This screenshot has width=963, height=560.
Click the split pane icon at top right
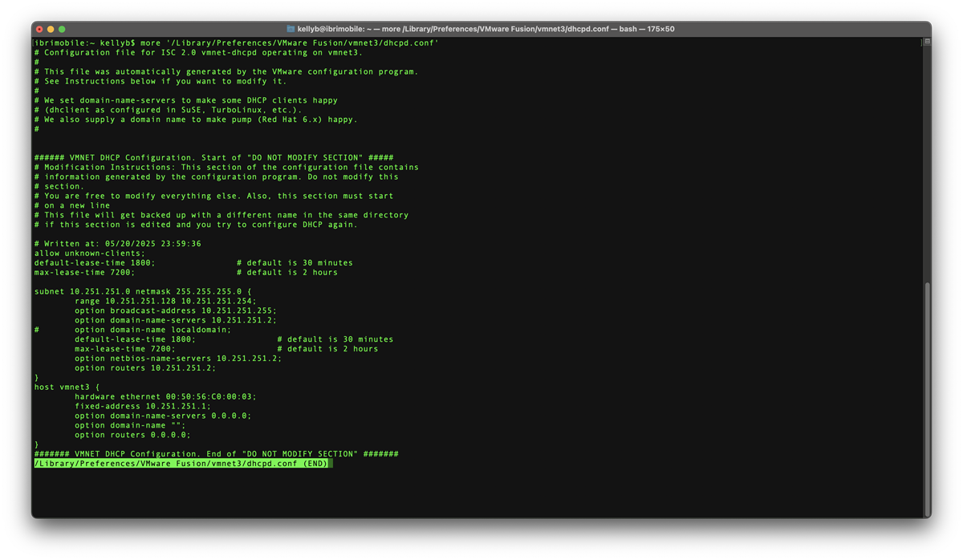coord(927,42)
